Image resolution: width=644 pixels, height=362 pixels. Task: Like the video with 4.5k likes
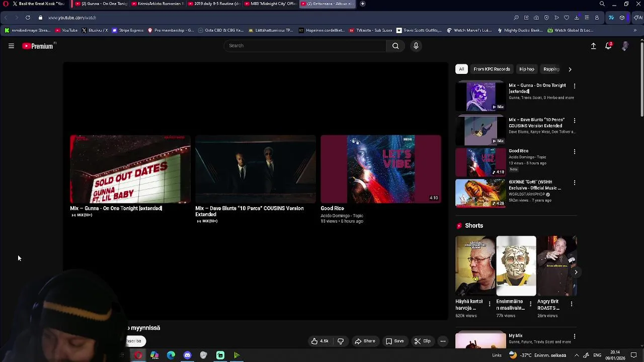[319, 341]
